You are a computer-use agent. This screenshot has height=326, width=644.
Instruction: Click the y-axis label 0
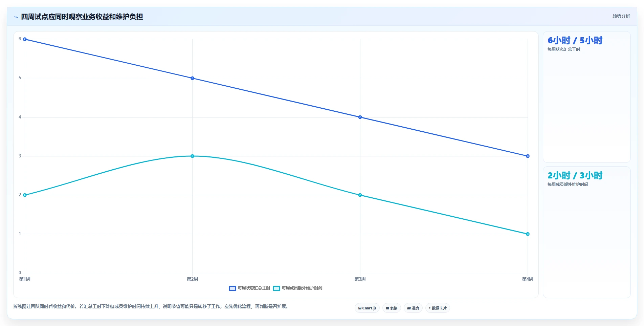point(20,273)
